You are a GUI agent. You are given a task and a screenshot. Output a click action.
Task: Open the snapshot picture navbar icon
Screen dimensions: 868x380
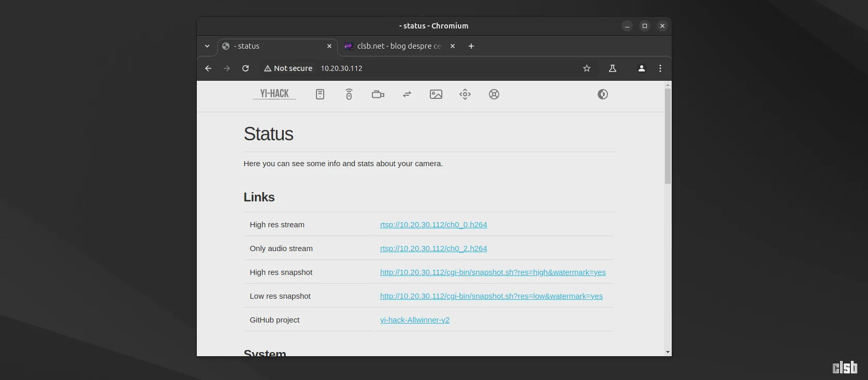tap(436, 94)
